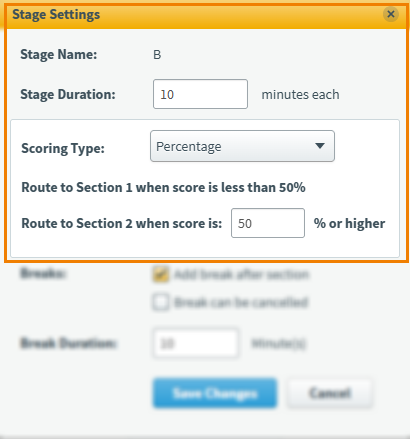This screenshot has width=410, height=439.
Task: Save Changes to the stage
Action: tap(215, 393)
